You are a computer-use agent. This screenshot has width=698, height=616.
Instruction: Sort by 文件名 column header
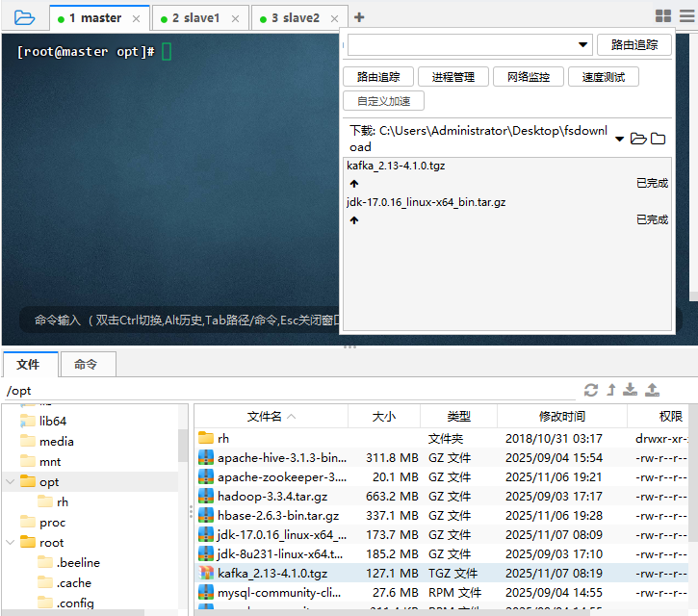[271, 417]
